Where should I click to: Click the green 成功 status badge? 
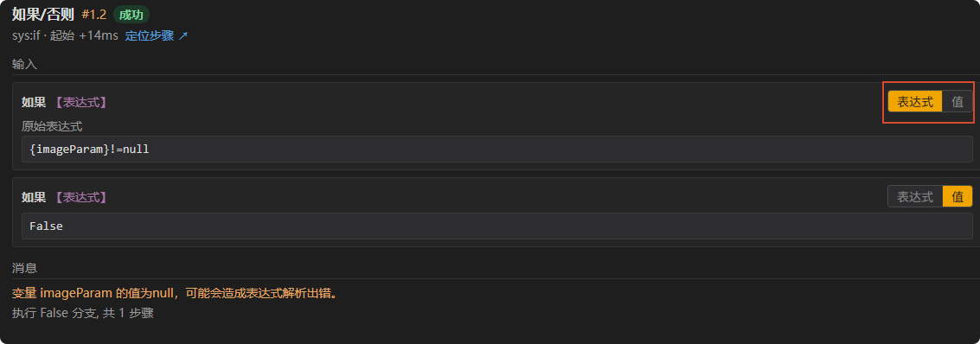(131, 15)
